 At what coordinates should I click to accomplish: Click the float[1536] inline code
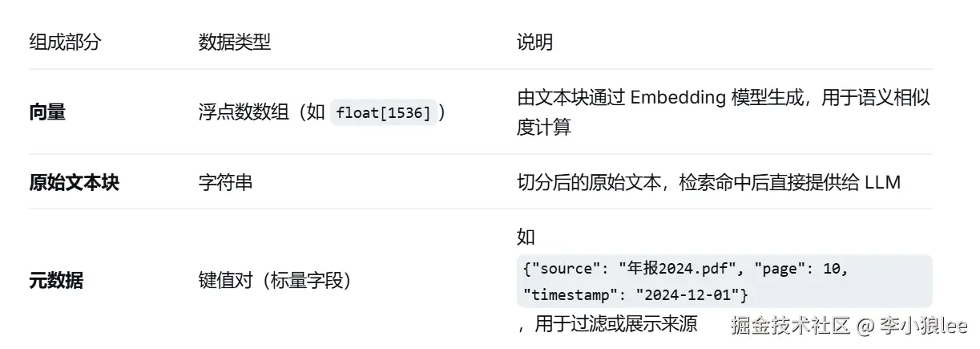point(384,112)
